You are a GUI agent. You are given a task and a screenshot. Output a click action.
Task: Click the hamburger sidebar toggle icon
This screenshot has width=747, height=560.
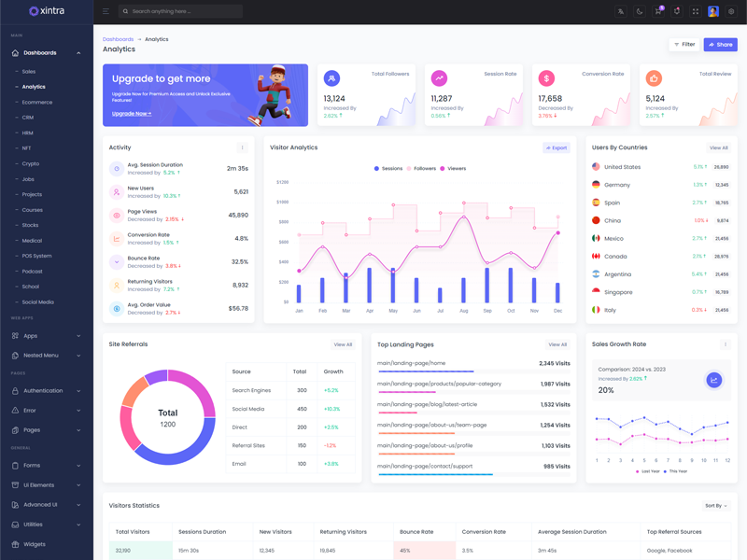pos(106,11)
